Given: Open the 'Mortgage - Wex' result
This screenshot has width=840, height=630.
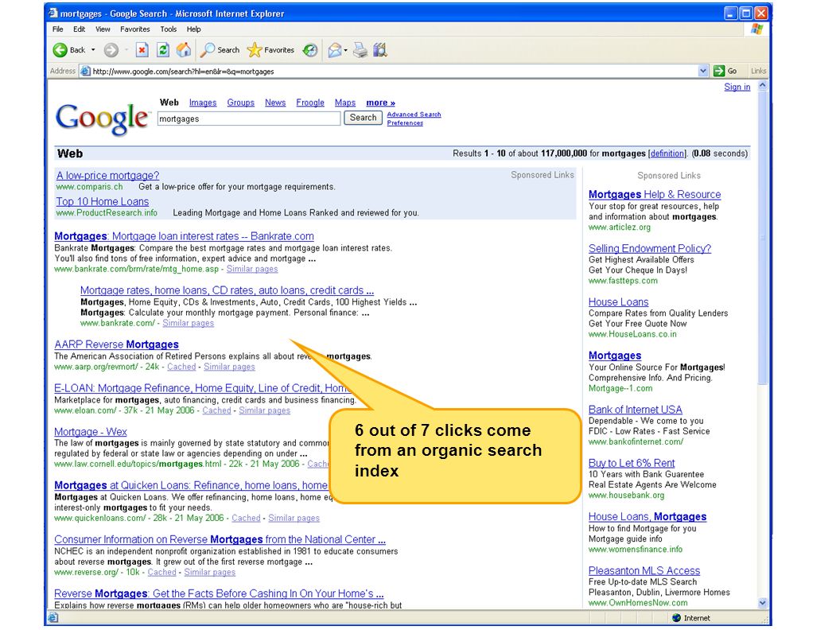Looking at the screenshot, I should (91, 431).
